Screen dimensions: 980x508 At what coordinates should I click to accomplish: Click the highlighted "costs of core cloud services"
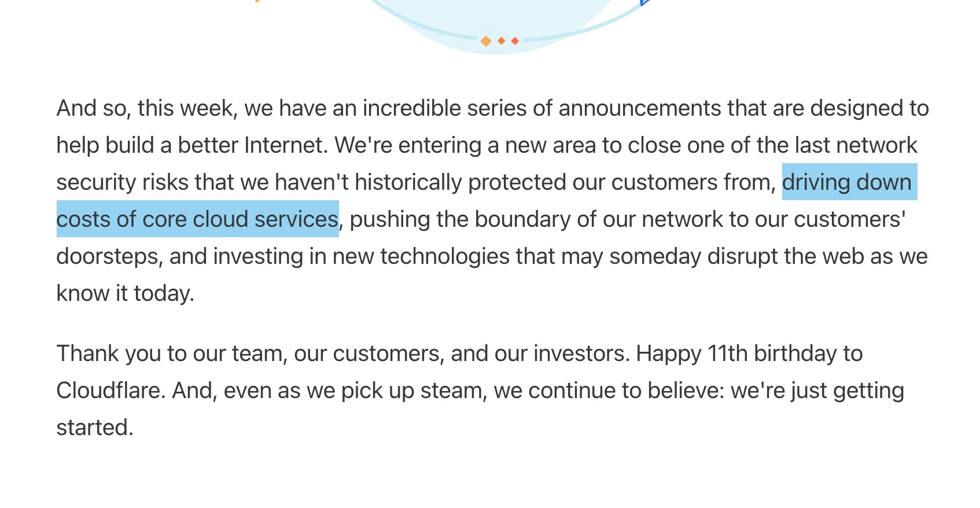click(x=197, y=219)
